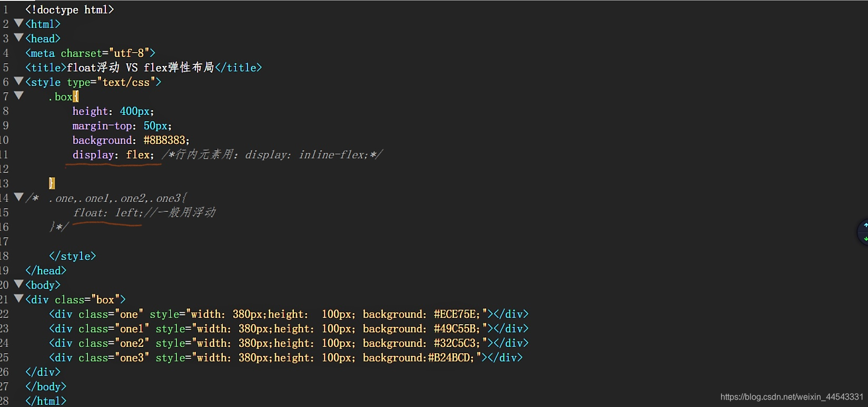Click the closing head tag

coord(46,270)
